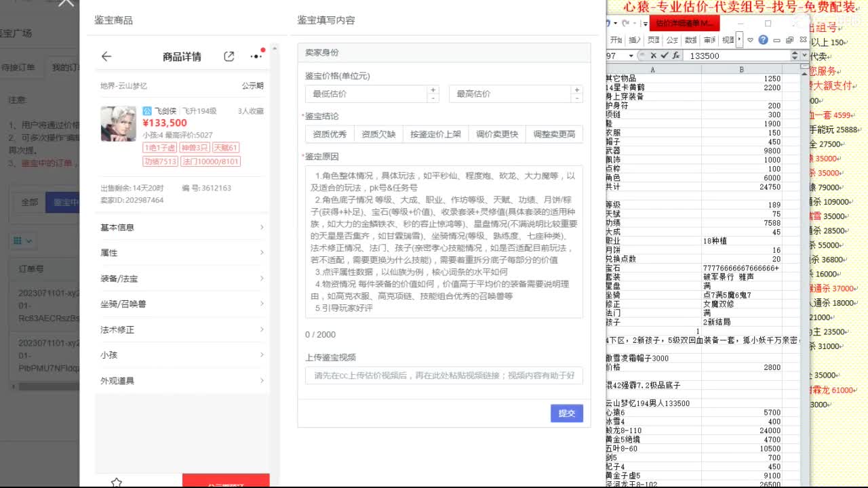This screenshot has height=488, width=868.
Task: Click the star favorite icon below the product
Action: pos(117,483)
